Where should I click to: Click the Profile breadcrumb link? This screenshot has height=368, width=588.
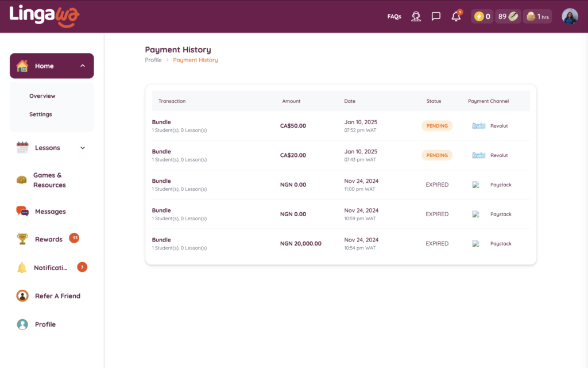click(x=153, y=60)
